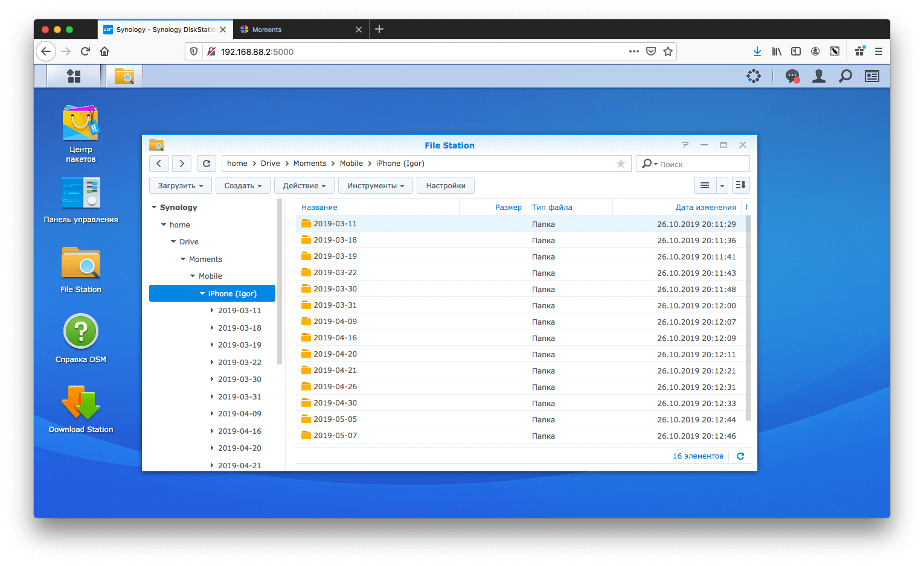Select the 2019-04-20 folder row
The width and height of the screenshot is (924, 566).
[423, 354]
